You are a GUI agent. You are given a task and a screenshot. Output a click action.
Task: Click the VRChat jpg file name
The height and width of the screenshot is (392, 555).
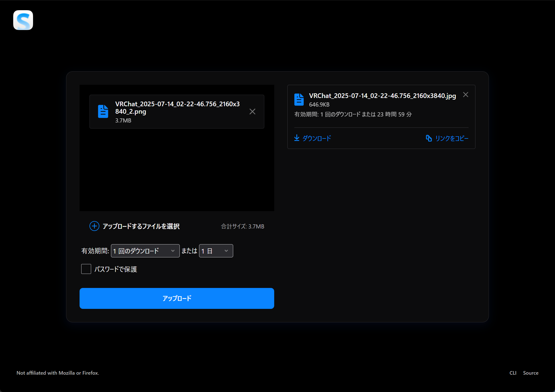pos(383,96)
